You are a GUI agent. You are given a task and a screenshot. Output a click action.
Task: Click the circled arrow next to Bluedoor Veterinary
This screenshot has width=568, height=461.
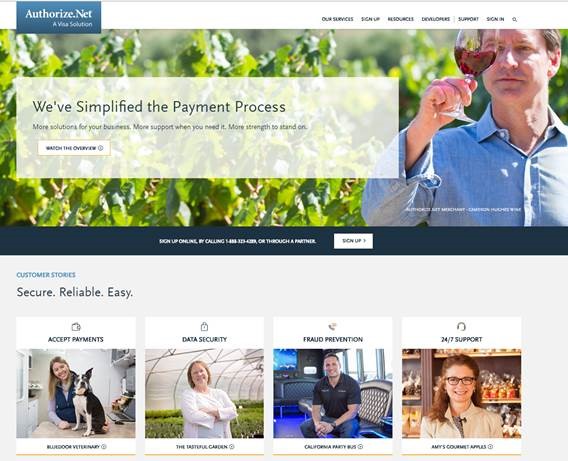pyautogui.click(x=104, y=447)
